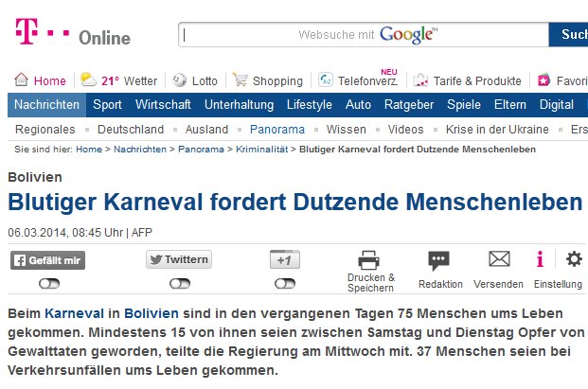Click the Lotto ball icon
Screen dimensions: 588x389
coord(179,80)
